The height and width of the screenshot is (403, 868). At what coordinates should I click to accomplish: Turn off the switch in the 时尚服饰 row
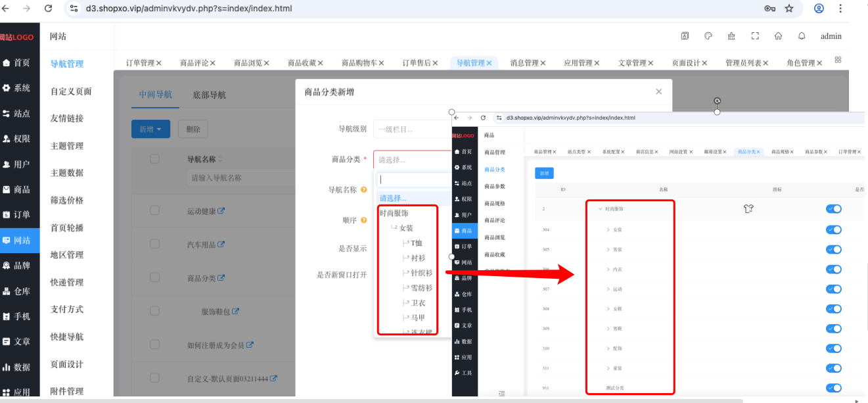(834, 209)
